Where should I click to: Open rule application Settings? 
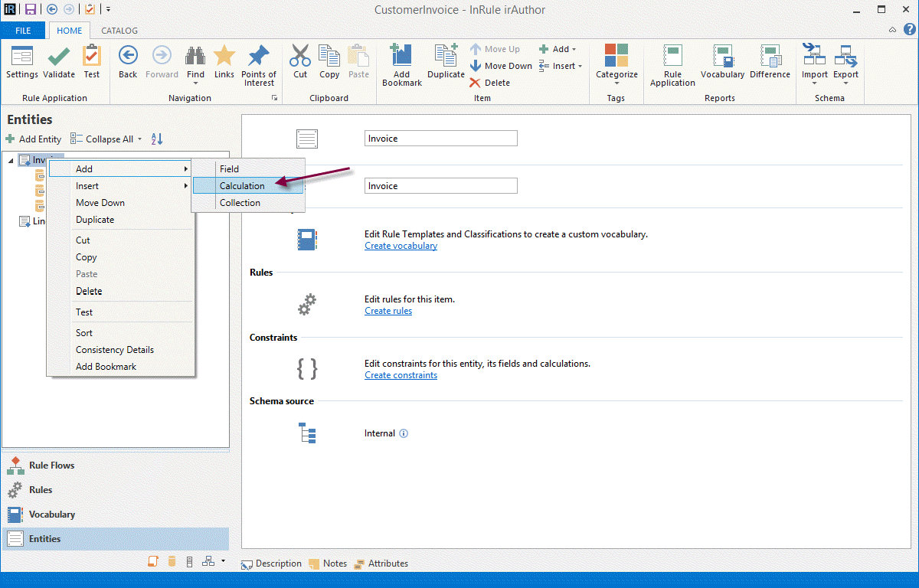coord(22,57)
